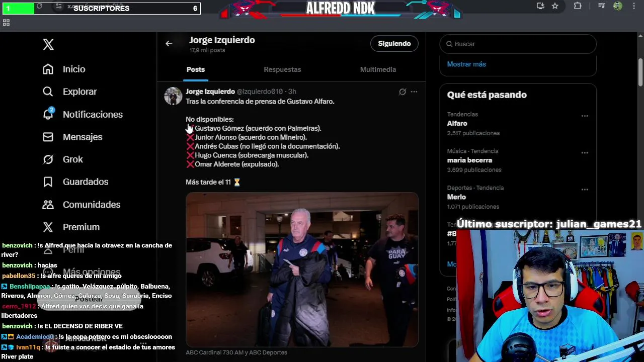This screenshot has width=644, height=362.
Task: Click the @Izquierdo010 handle on the post
Action: point(260,92)
